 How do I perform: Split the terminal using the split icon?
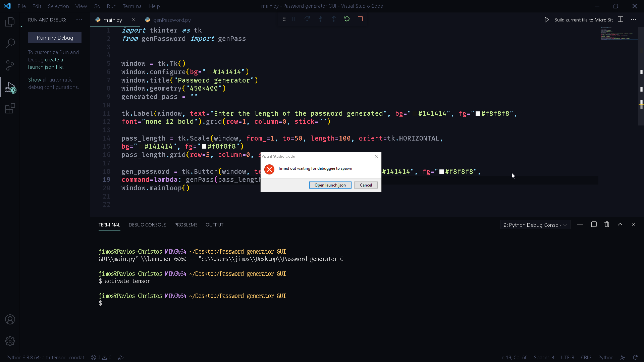pyautogui.click(x=594, y=224)
